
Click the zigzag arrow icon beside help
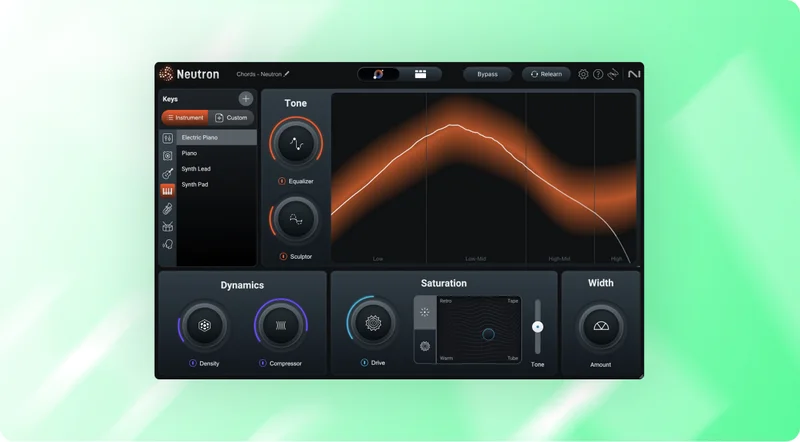[613, 74]
